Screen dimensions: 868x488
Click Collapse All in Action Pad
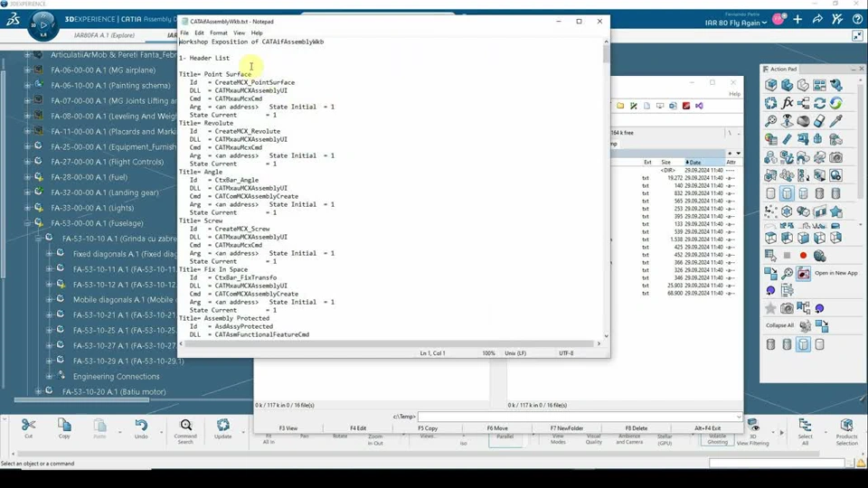[779, 325]
